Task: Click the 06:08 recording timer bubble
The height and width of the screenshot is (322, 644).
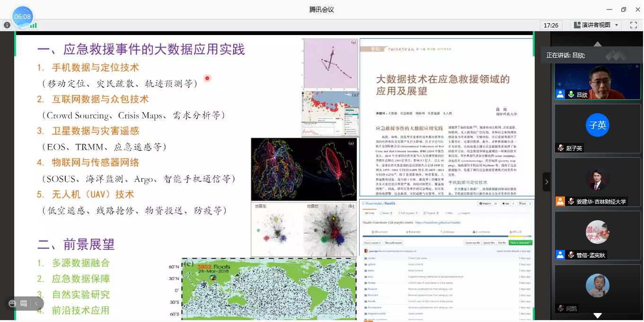Action: (x=22, y=17)
